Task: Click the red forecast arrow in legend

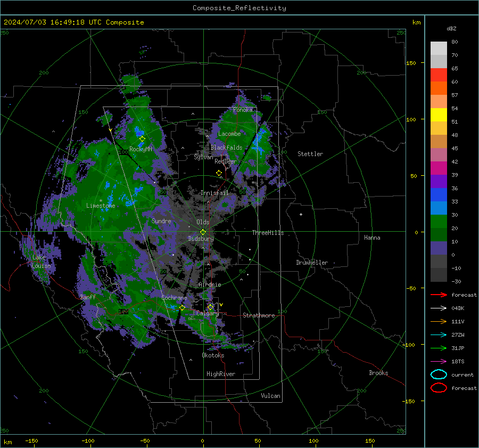Action: click(x=439, y=295)
